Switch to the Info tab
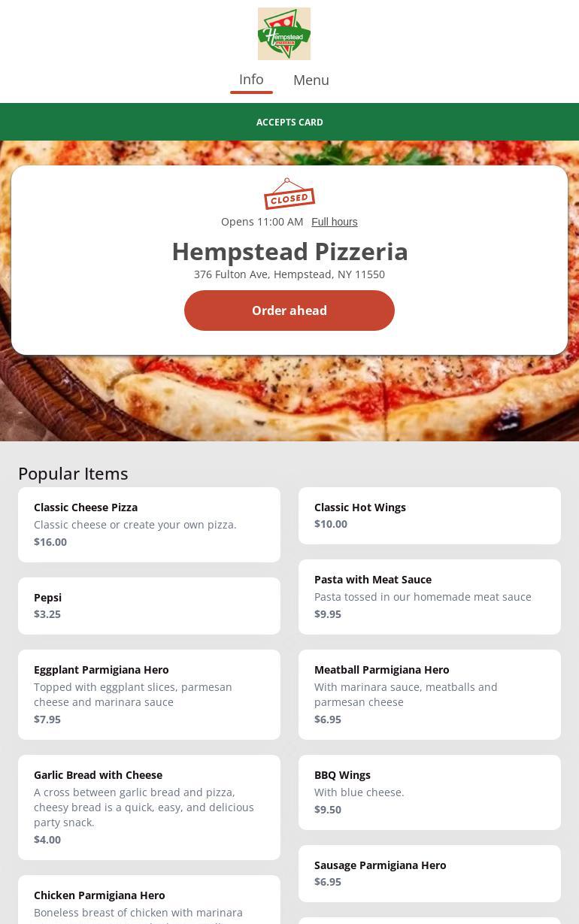579x924 pixels. tap(251, 80)
